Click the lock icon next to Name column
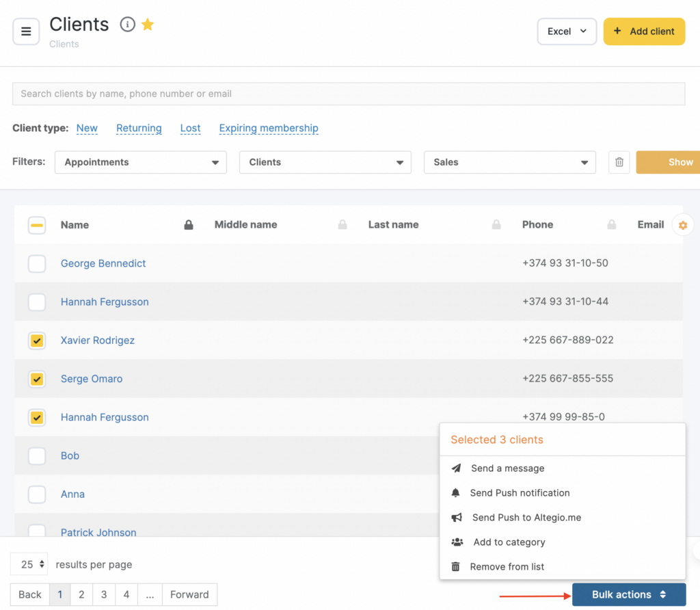The width and height of the screenshot is (700, 610). click(189, 225)
